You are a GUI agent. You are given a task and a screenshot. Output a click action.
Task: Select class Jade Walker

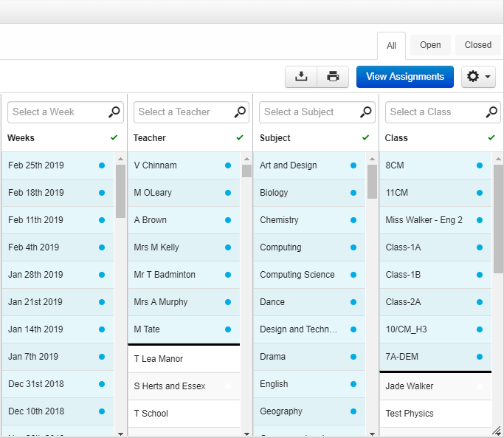tap(435, 386)
